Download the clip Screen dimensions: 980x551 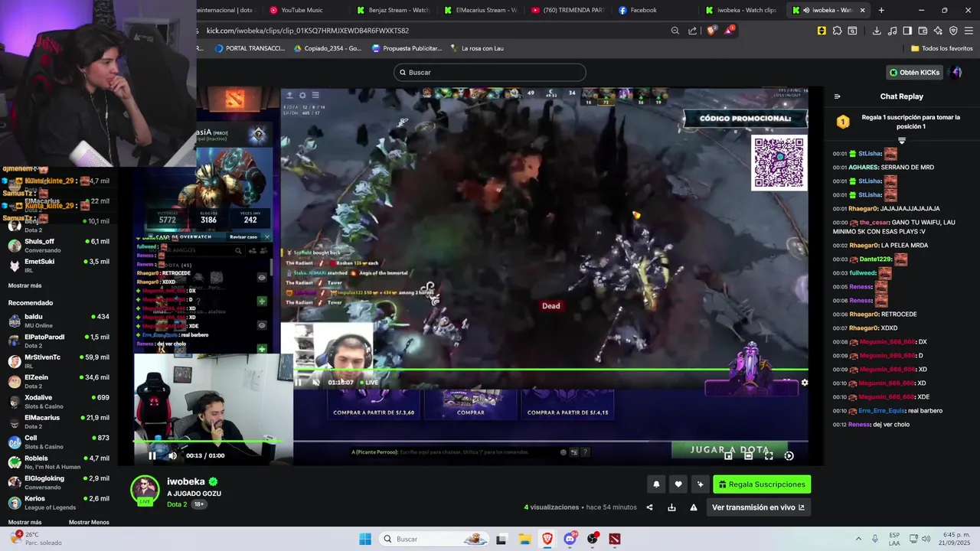[671, 507]
